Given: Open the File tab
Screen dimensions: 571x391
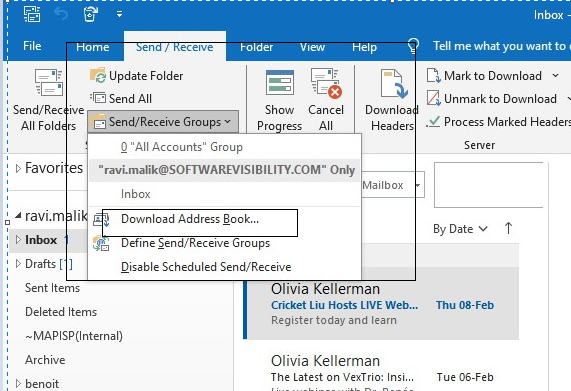Looking at the screenshot, I should point(32,46).
